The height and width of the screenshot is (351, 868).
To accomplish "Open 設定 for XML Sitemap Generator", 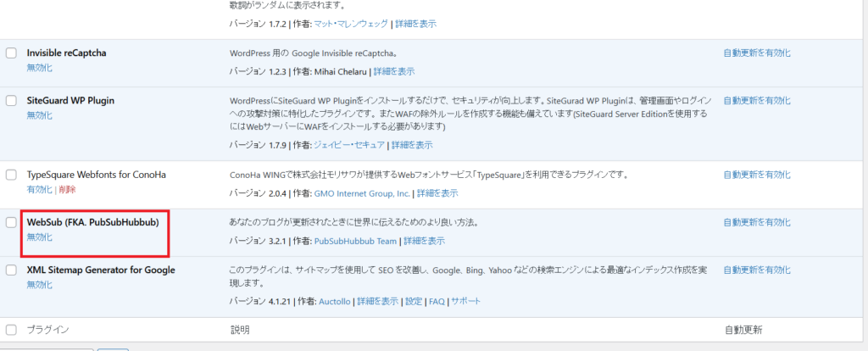I will coord(414,301).
